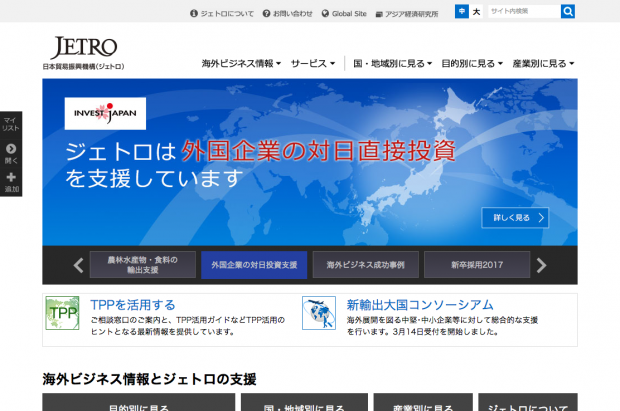Viewport: 620px width, 411px height.
Task: Click 詳しく見る button on banner
Action: tap(516, 217)
